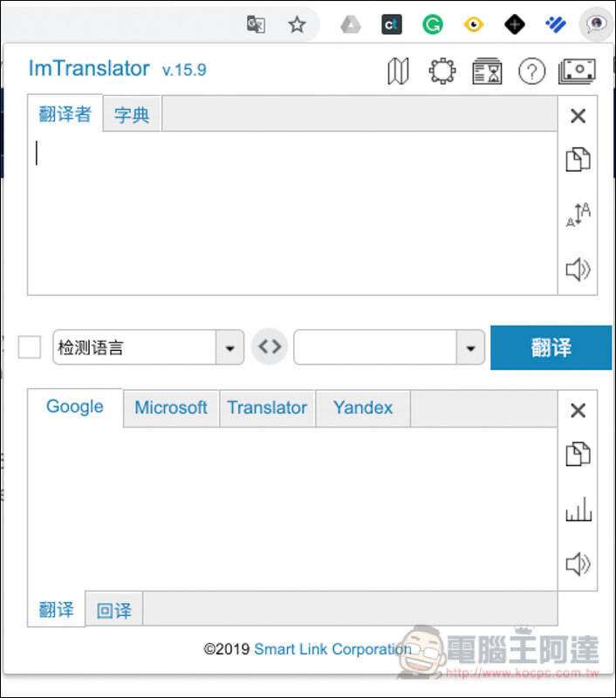
Task: Open the blue striped extension icon
Action: (556, 24)
